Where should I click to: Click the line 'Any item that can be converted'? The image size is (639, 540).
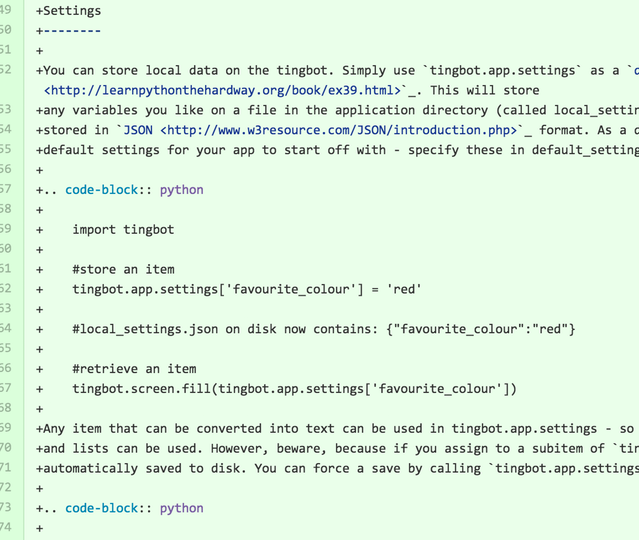point(337,429)
